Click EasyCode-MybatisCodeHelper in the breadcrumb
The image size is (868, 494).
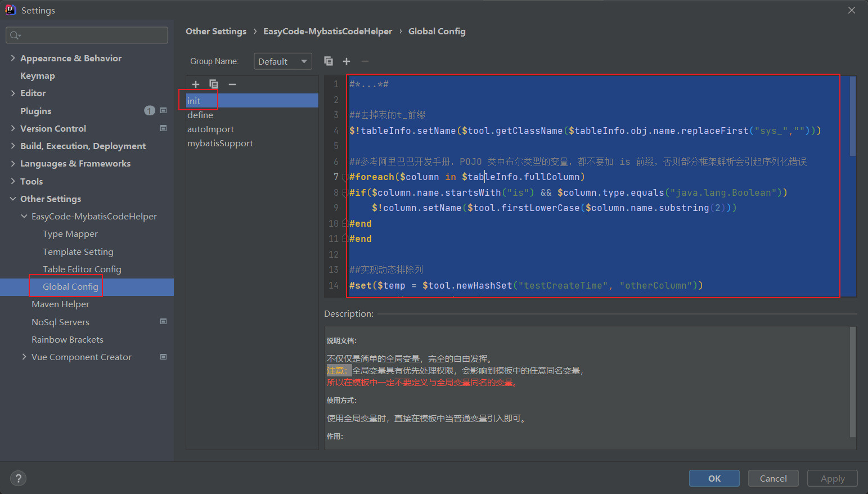click(327, 31)
